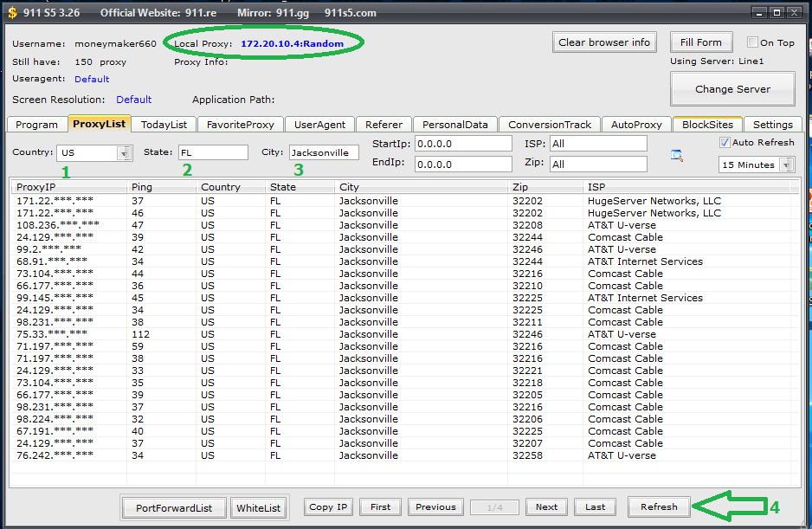Switch to the TodayList tab
The height and width of the screenshot is (529, 812).
point(164,125)
